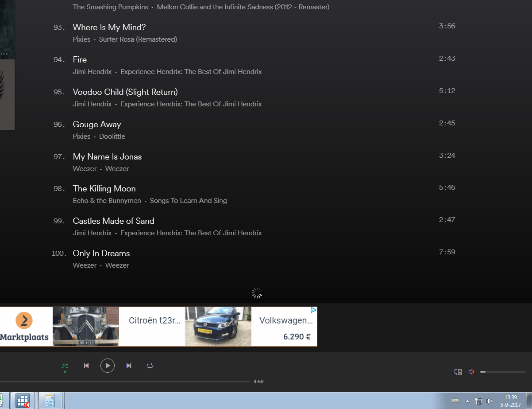Image resolution: width=532 pixels, height=409 pixels.
Task: Skip to the next track
Action: (x=129, y=366)
